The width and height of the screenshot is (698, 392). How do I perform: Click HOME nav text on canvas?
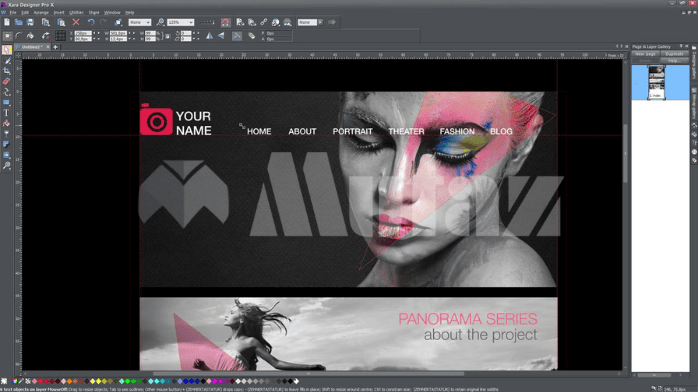[x=259, y=131]
